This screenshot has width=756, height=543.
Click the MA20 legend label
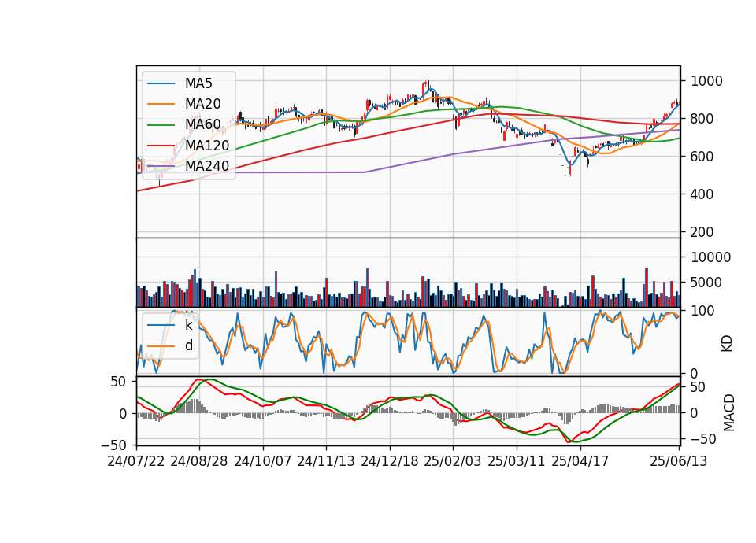point(202,104)
